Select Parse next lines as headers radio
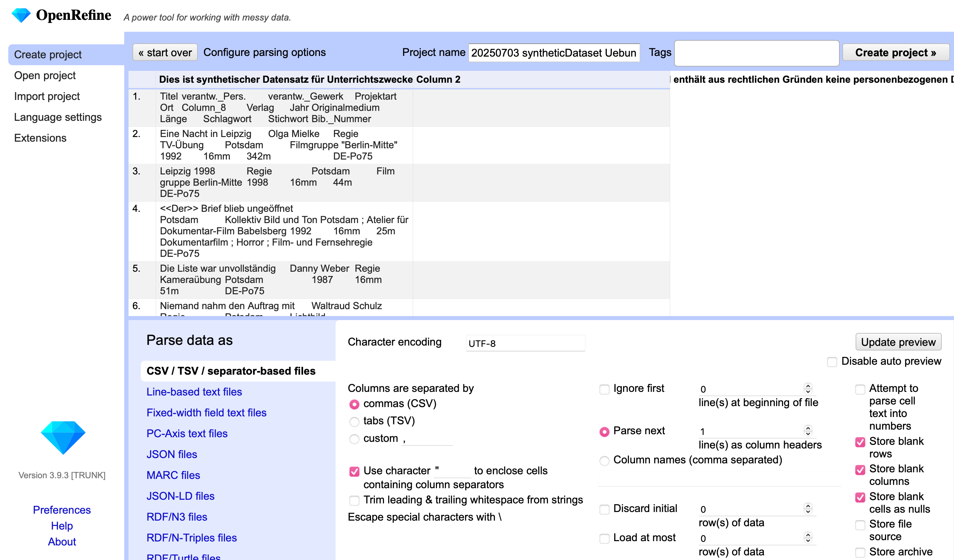Image resolution: width=954 pixels, height=560 pixels. (605, 432)
